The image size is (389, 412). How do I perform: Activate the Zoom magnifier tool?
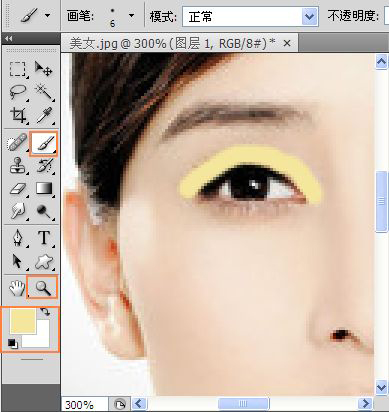(x=42, y=287)
